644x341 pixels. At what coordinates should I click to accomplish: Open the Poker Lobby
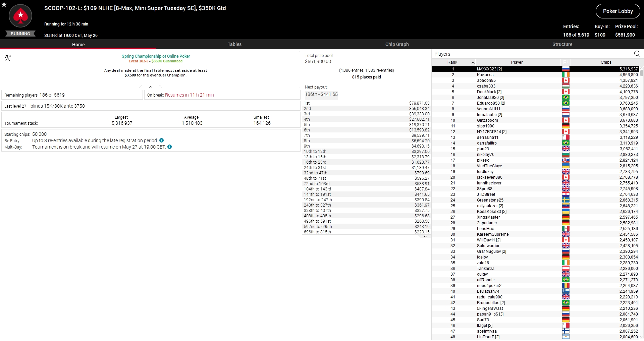[618, 11]
